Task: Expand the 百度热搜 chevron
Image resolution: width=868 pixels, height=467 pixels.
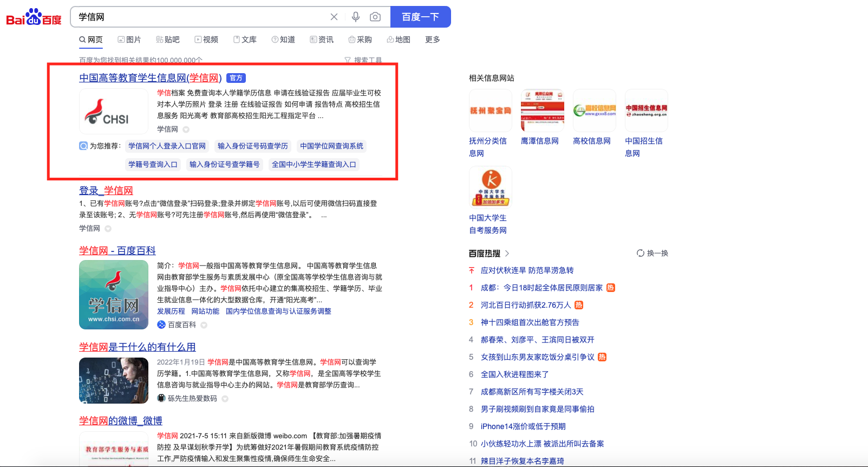Action: click(507, 253)
